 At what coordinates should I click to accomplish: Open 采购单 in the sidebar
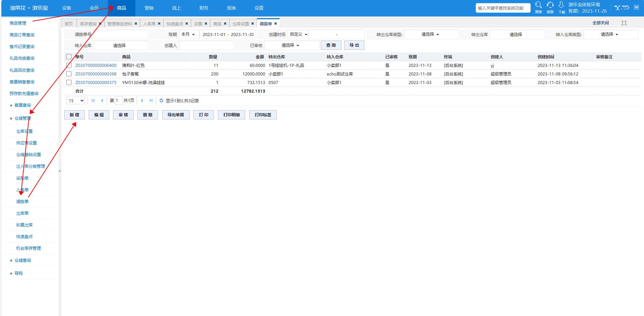pos(22,178)
